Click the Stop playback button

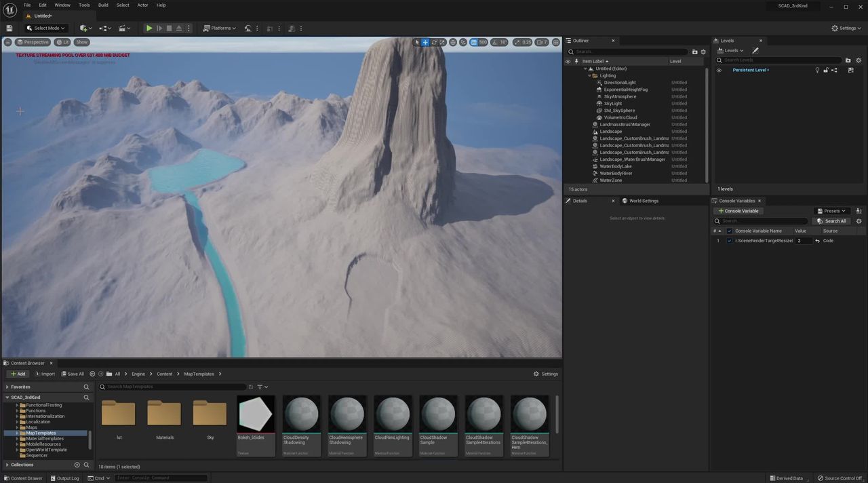[169, 28]
